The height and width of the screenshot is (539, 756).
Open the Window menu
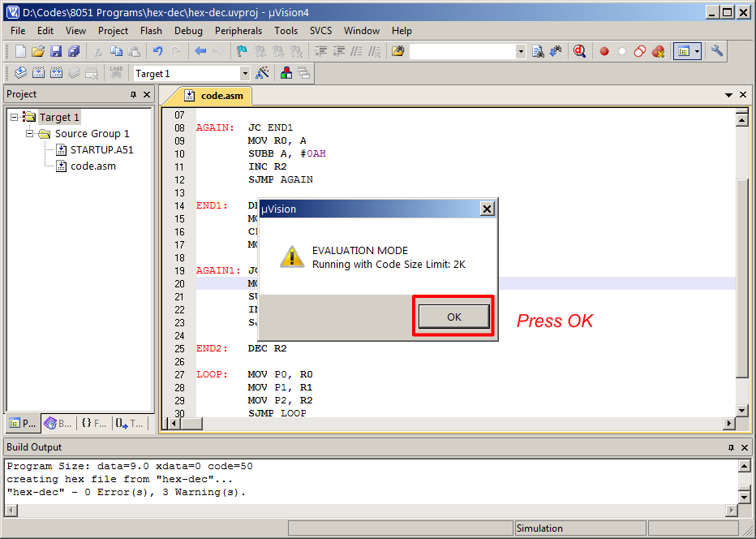pyautogui.click(x=362, y=31)
